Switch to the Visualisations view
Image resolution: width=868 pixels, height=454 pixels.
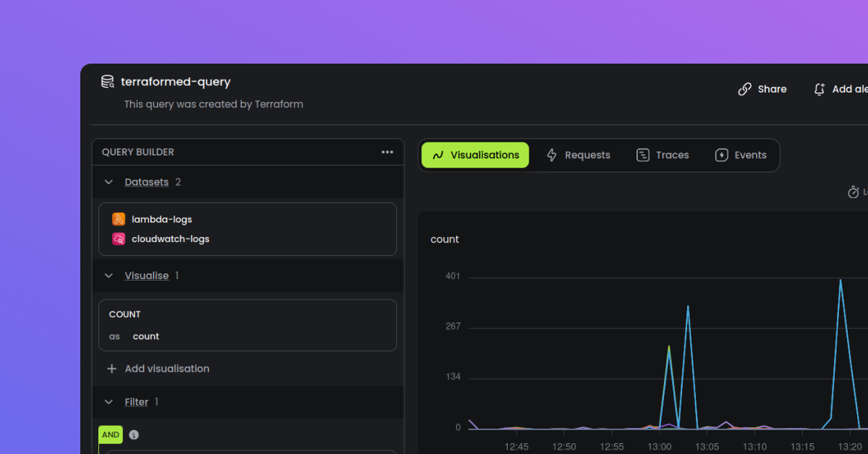475,155
